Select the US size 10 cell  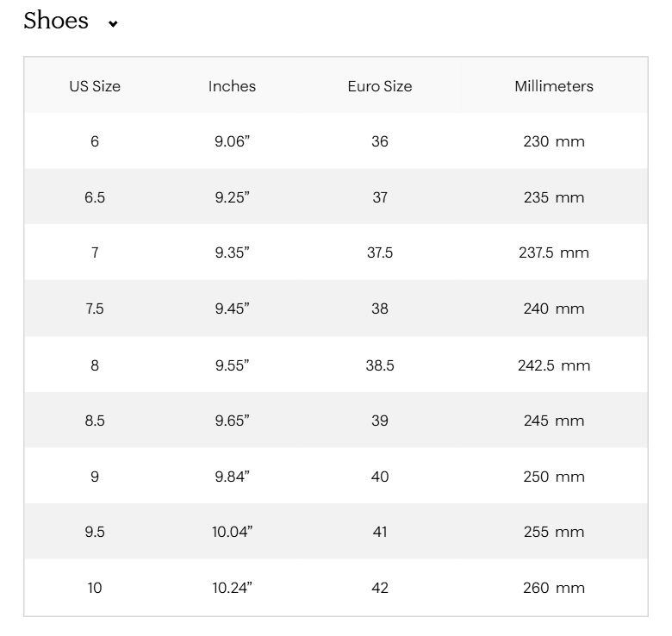[95, 588]
